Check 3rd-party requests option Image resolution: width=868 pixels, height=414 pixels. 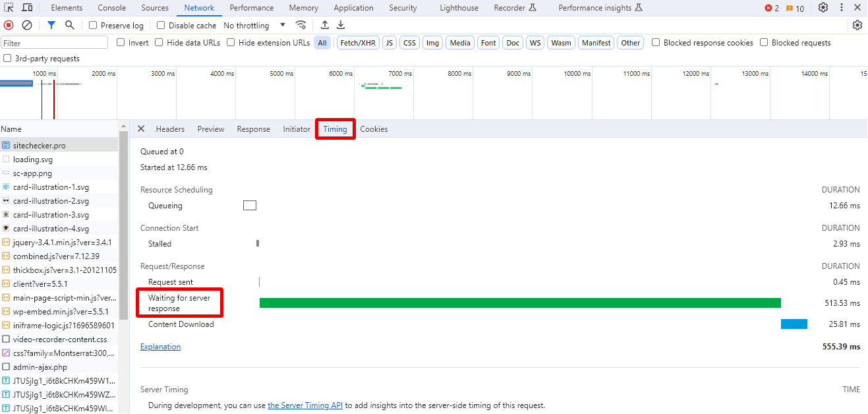7,58
